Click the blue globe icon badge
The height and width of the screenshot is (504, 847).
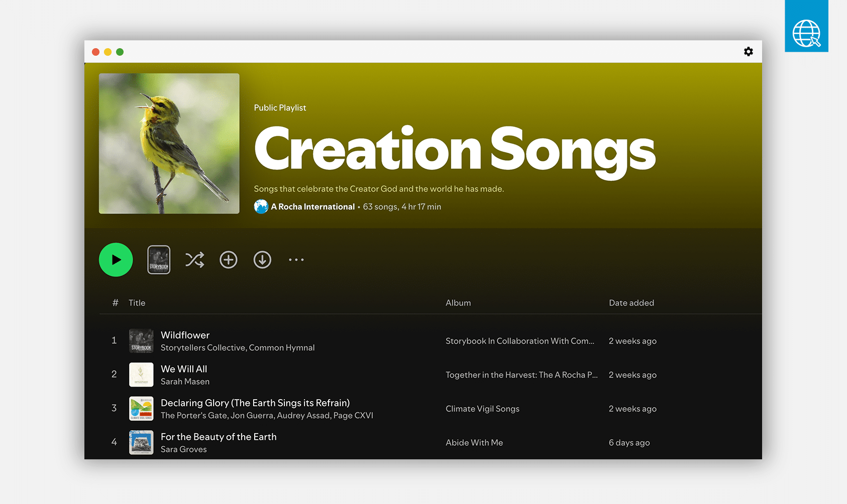(x=807, y=26)
